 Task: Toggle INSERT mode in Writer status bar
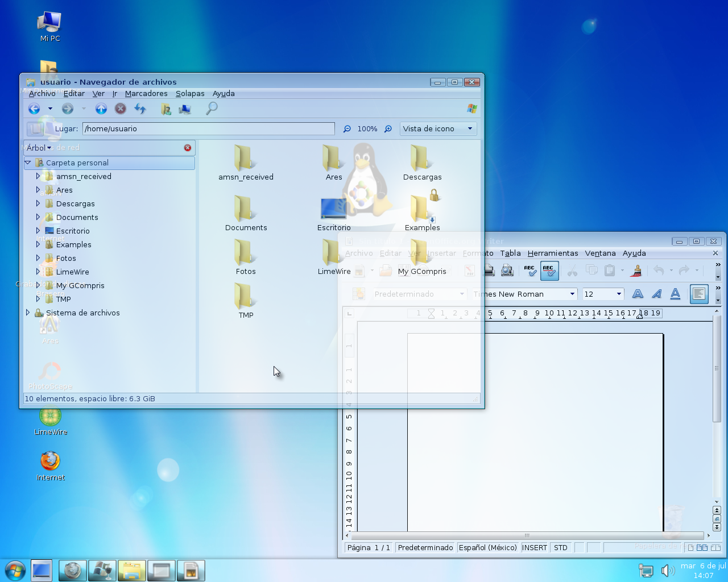(535, 548)
